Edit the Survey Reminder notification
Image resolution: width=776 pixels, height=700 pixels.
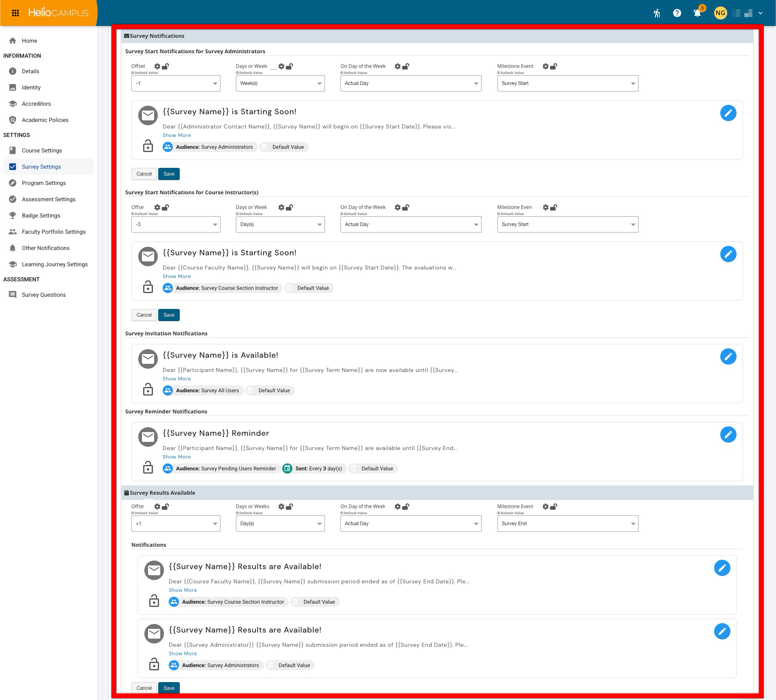pos(728,435)
